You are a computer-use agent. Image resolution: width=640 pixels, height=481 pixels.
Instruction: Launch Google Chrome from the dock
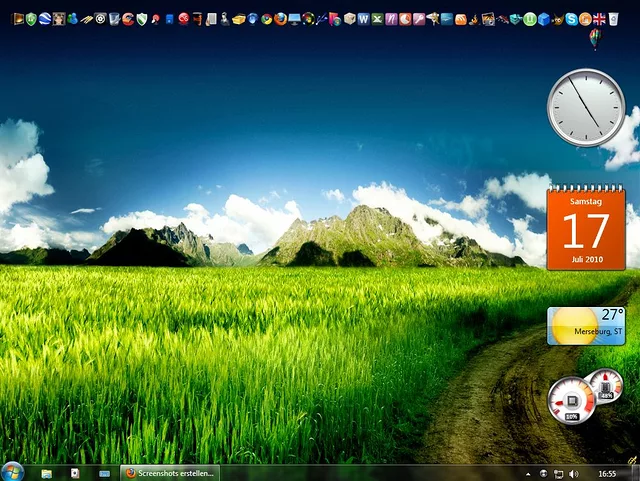click(x=267, y=19)
